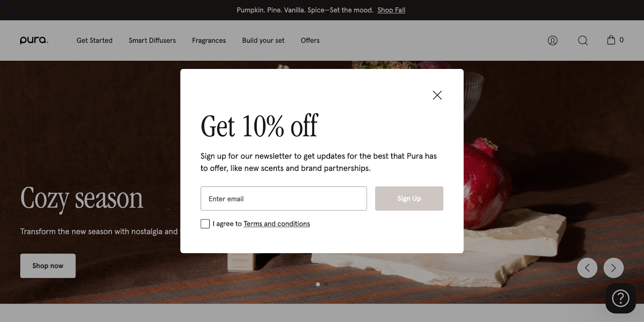Select the second carousel dot indicator
The image size is (644, 322).
[x=326, y=284]
